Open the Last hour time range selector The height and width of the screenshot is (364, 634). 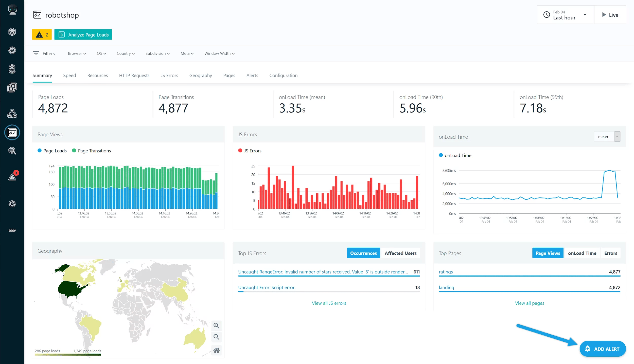click(x=565, y=15)
